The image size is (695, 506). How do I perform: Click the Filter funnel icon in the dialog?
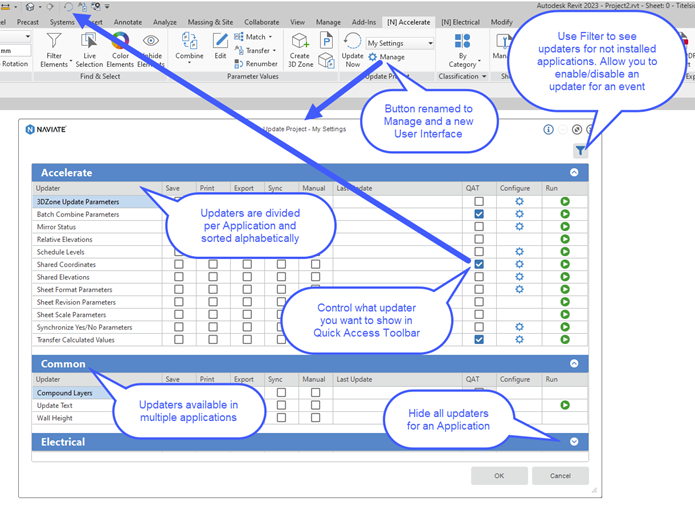[580, 151]
